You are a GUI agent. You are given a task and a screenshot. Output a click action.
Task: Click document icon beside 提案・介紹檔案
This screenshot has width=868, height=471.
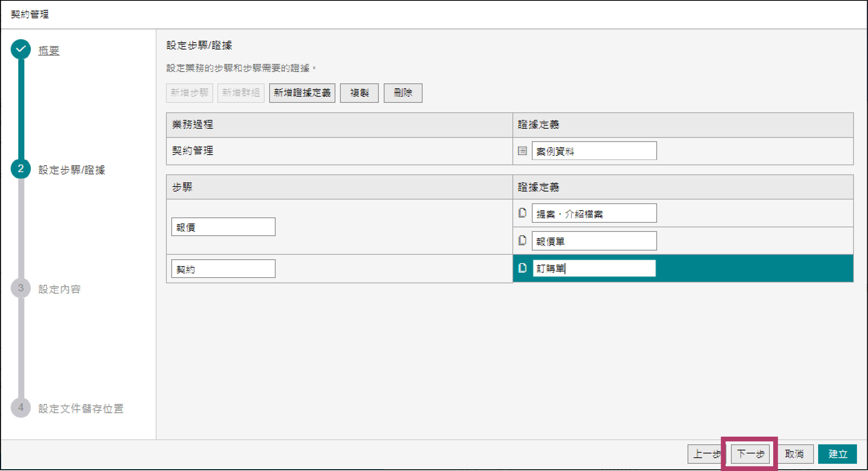tap(522, 213)
